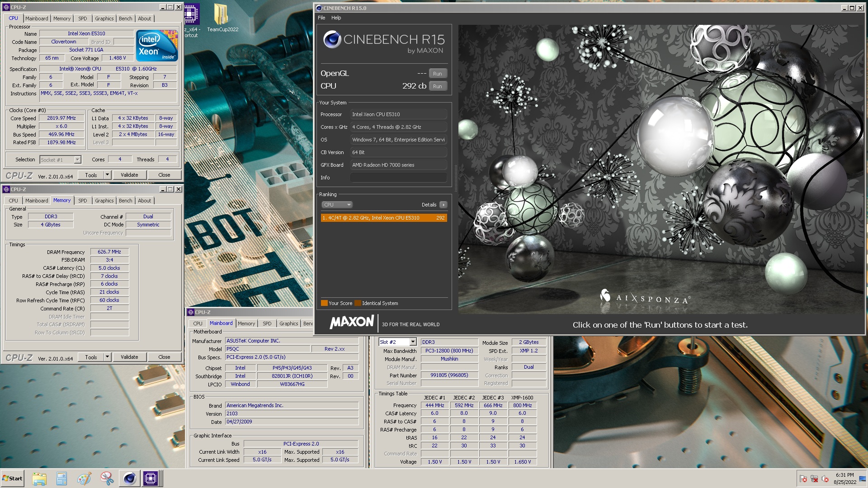The width and height of the screenshot is (868, 488).
Task: Open Graphics tab in top CPU-Z window
Action: coord(104,19)
